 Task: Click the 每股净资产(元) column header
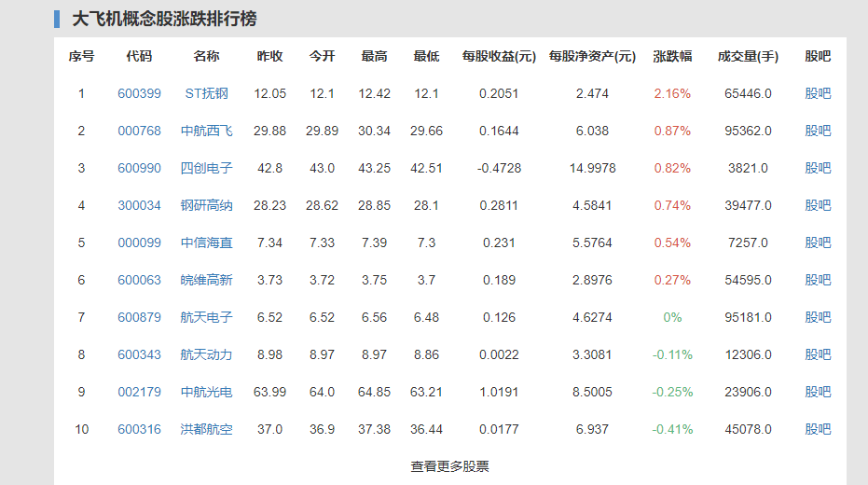[x=592, y=57]
